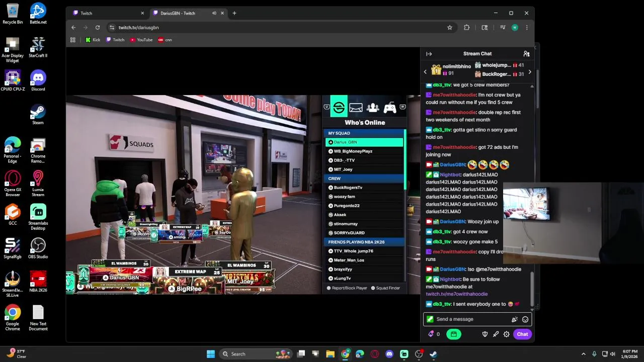Open the weather widget showing 37°F Clear

click(17, 354)
